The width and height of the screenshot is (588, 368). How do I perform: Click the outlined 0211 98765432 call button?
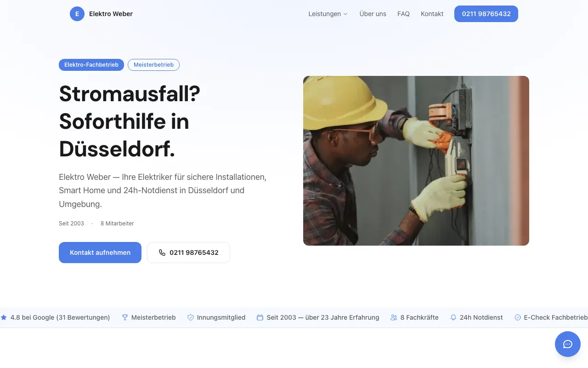click(x=188, y=252)
